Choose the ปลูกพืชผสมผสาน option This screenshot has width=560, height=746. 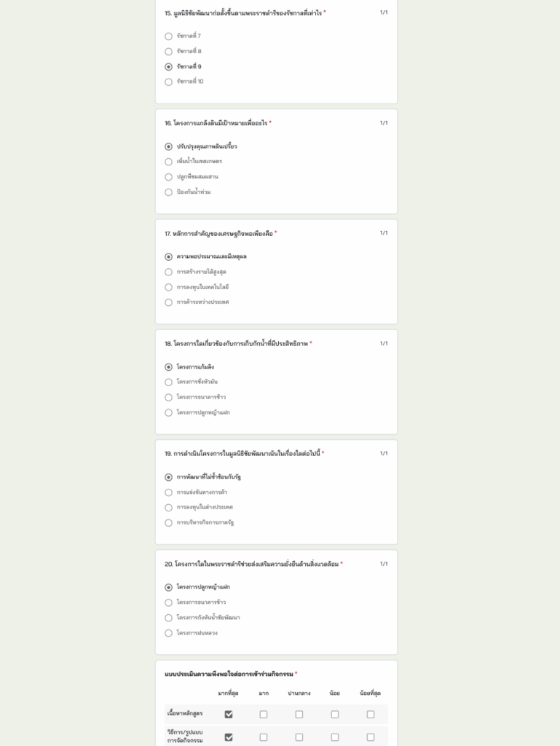click(169, 177)
